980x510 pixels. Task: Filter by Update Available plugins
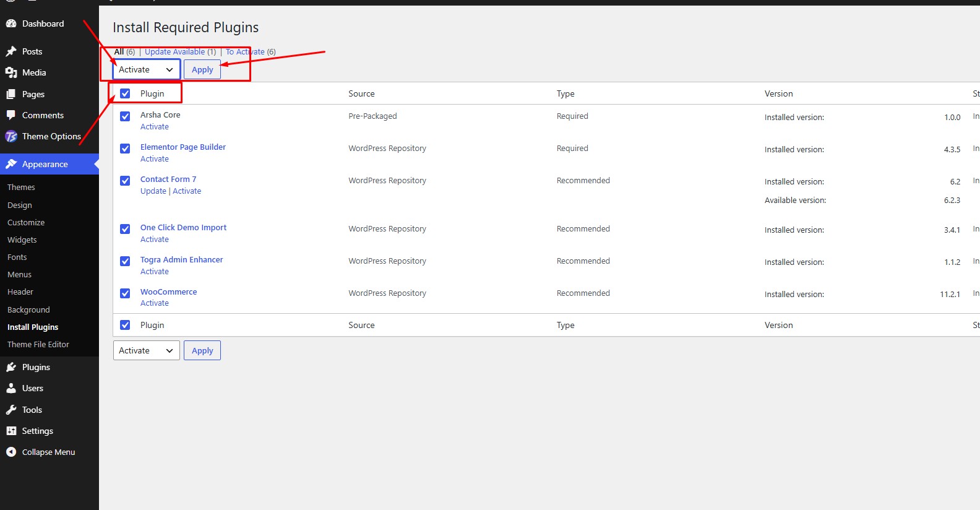pos(175,52)
